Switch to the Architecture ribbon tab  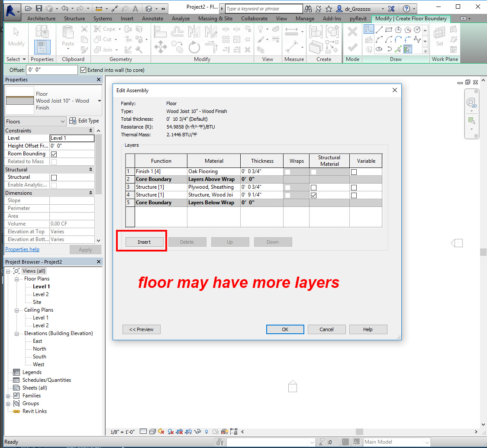pos(41,18)
